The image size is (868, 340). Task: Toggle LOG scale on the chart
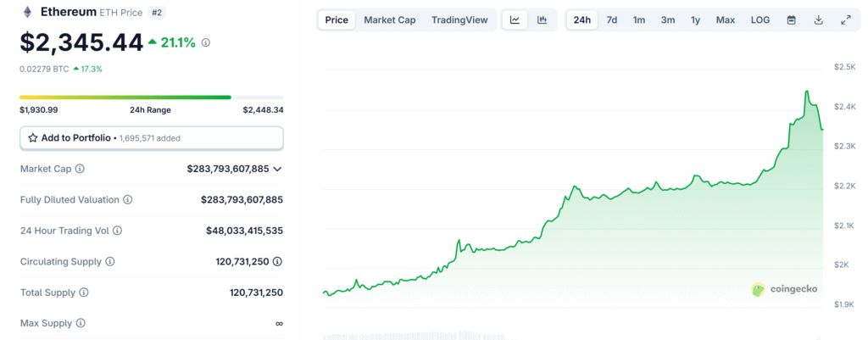pyautogui.click(x=760, y=20)
